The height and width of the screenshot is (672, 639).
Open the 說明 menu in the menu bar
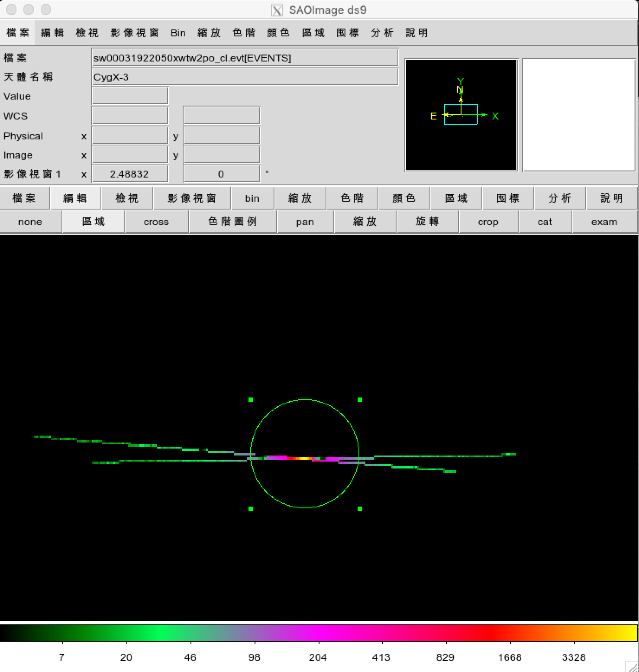click(x=417, y=33)
